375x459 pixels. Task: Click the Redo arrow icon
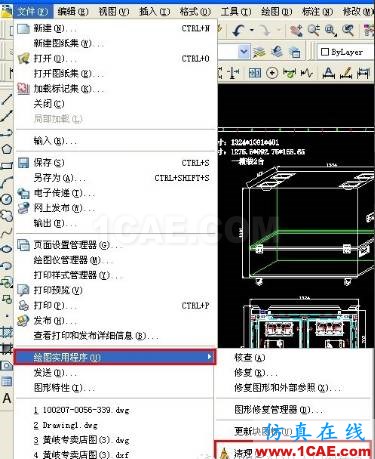[x=265, y=30]
